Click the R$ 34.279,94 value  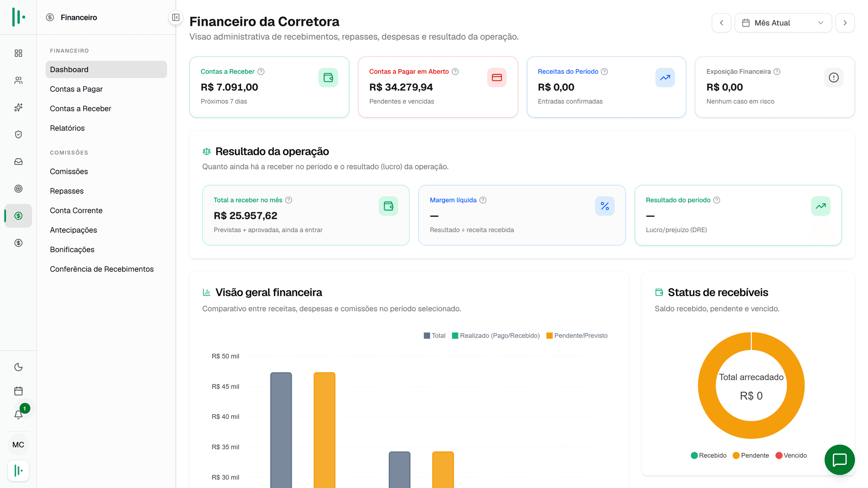coord(401,87)
